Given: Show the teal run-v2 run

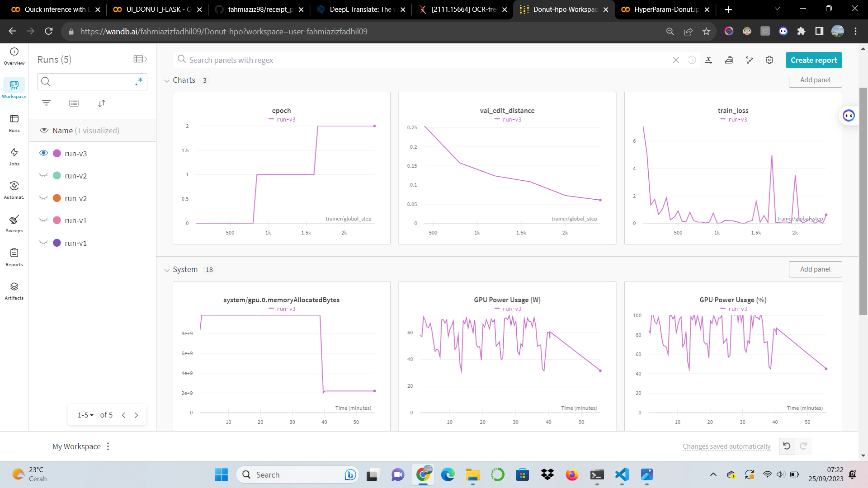Looking at the screenshot, I should pos(43,175).
